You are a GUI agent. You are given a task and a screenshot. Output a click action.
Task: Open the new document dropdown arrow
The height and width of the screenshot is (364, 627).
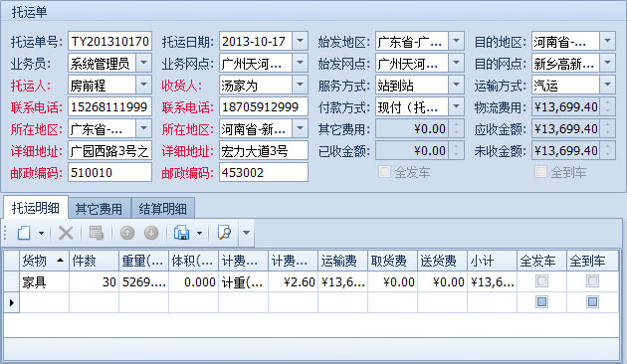41,233
